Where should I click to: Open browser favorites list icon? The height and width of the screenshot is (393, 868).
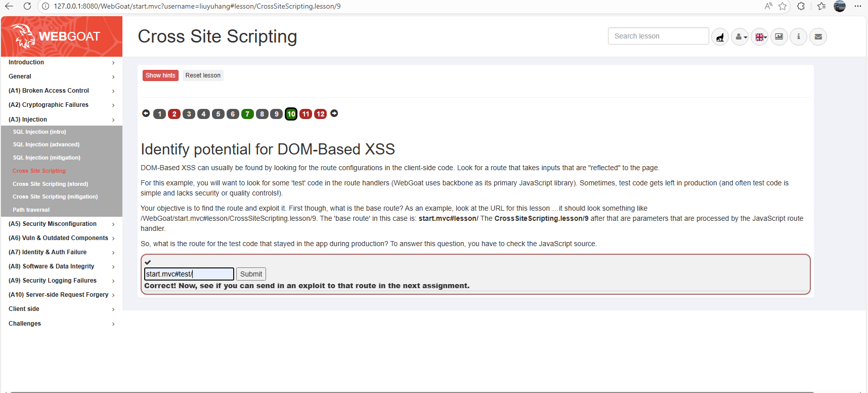821,6
